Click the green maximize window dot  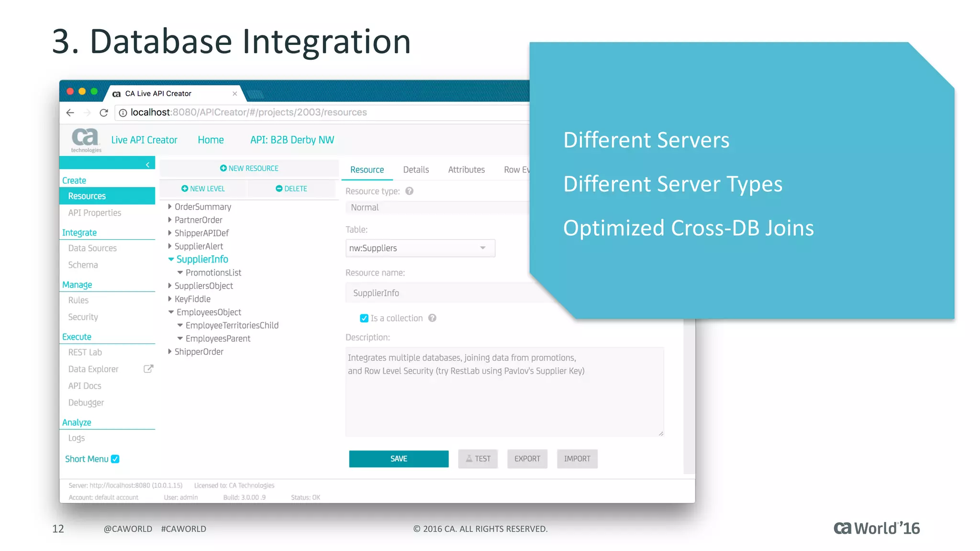tap(94, 91)
